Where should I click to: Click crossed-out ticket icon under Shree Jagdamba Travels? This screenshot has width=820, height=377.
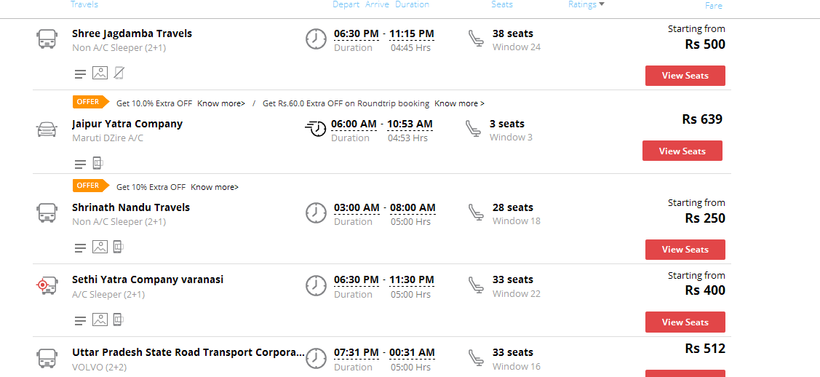pos(119,73)
